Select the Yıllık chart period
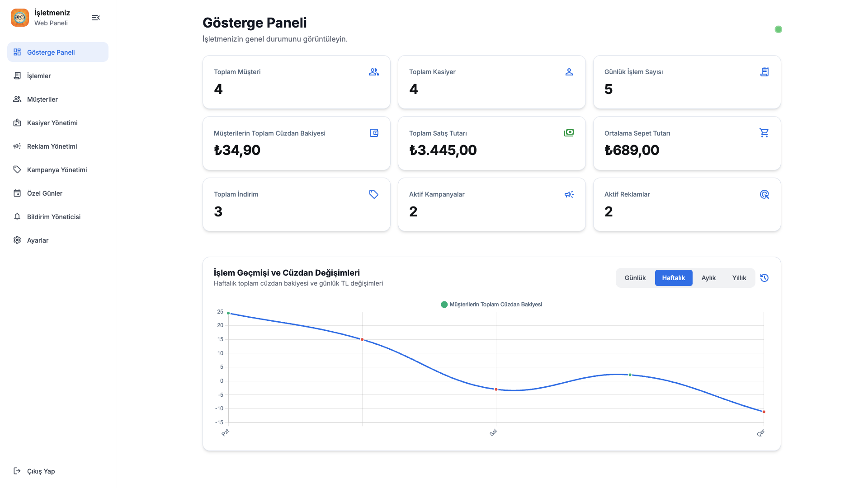The height and width of the screenshot is (488, 868). click(739, 278)
